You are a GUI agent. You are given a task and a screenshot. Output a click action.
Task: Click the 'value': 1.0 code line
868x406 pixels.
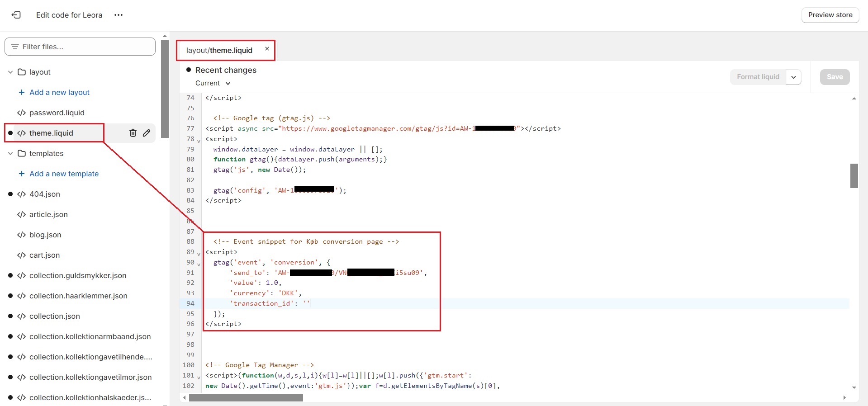click(x=256, y=283)
